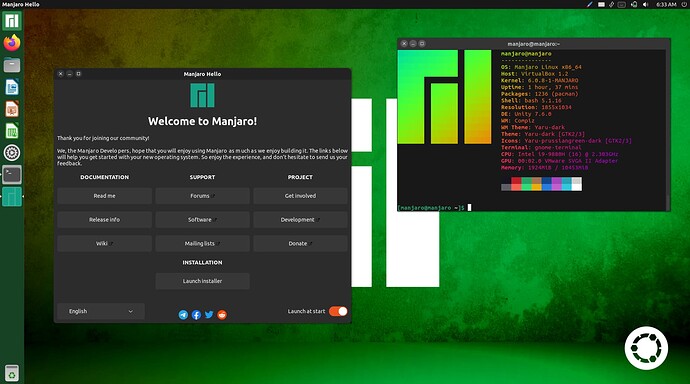Open the Trash icon in the dock
The image size is (690, 384).
(x=12, y=373)
